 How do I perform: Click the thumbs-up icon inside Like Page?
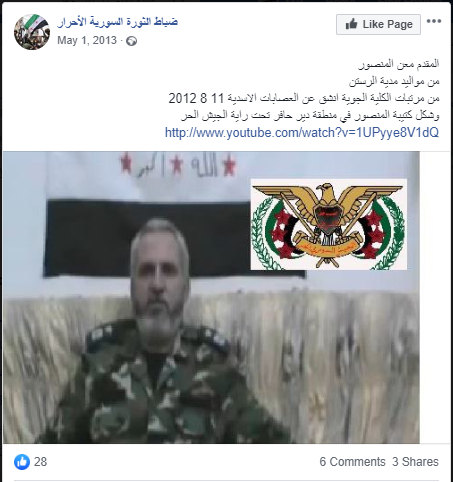click(x=351, y=24)
